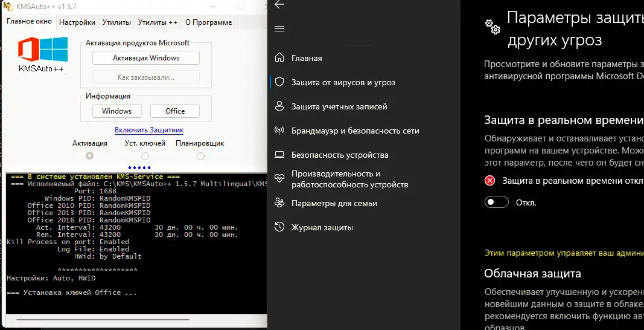Image resolution: width=644 pixels, height=330 pixels.
Task: Open the Утилиты ++ tab
Action: pyautogui.click(x=158, y=22)
